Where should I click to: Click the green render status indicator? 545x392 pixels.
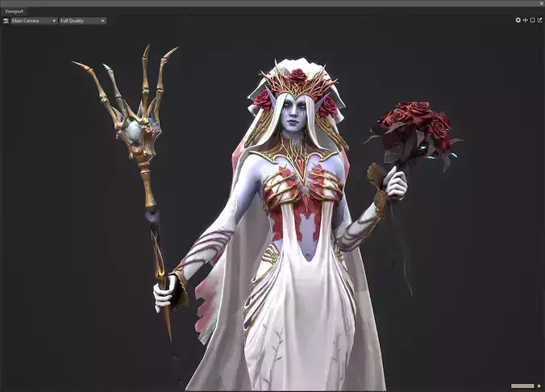point(539,386)
